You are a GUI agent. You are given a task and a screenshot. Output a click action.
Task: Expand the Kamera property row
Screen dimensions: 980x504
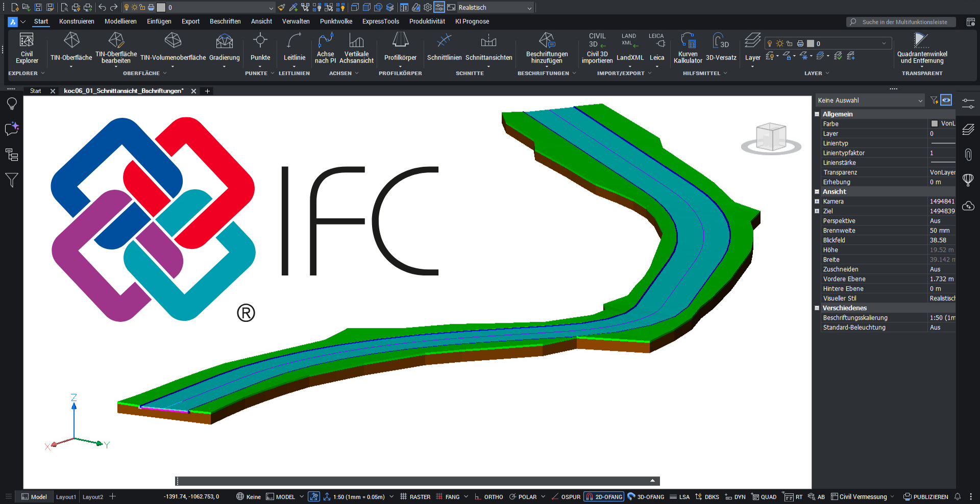click(817, 201)
